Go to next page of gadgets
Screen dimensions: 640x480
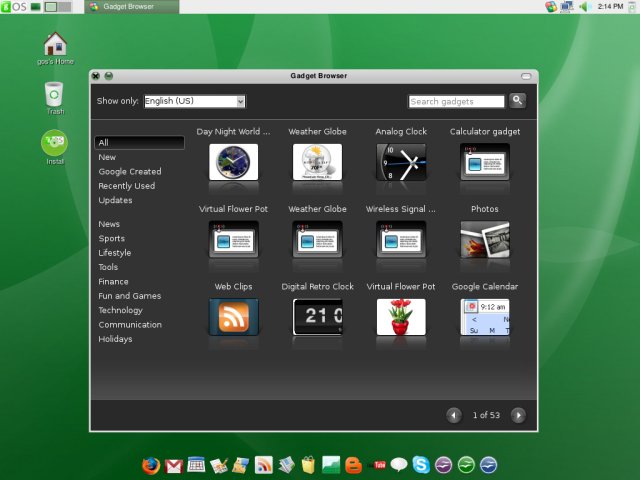518,415
